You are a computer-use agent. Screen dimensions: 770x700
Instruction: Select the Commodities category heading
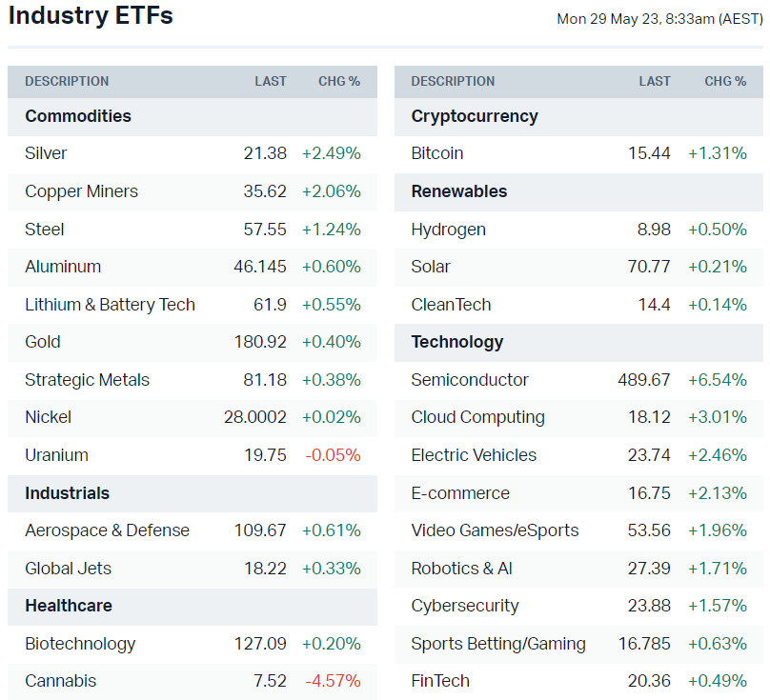point(78,116)
